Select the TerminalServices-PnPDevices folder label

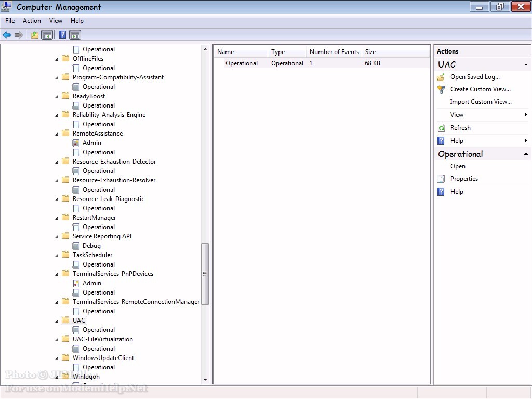coord(113,274)
